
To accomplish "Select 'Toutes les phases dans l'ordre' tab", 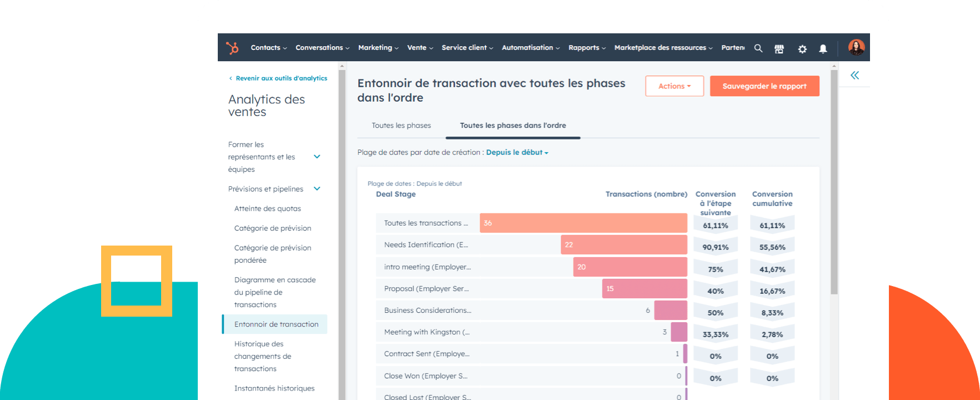I will [513, 126].
